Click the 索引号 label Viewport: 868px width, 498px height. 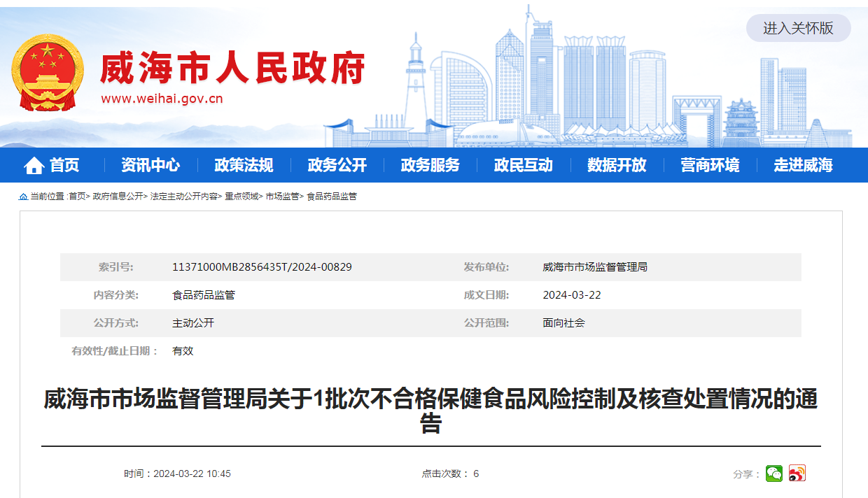[115, 267]
